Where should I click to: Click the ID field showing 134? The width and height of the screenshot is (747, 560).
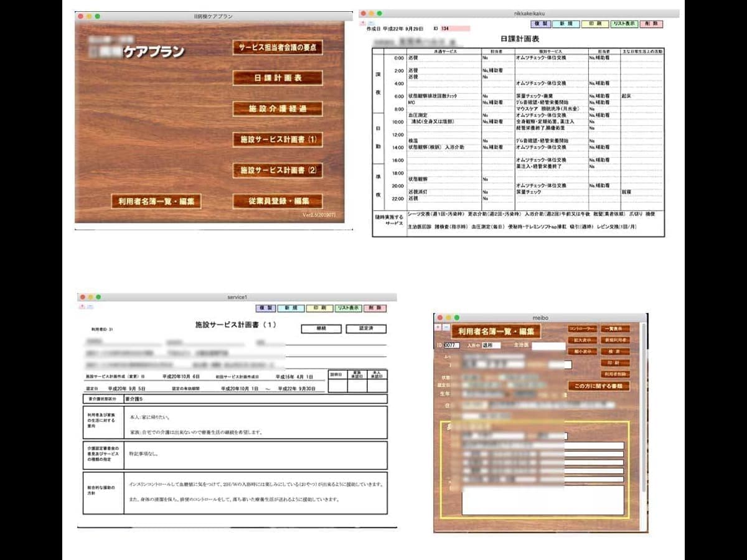(454, 29)
